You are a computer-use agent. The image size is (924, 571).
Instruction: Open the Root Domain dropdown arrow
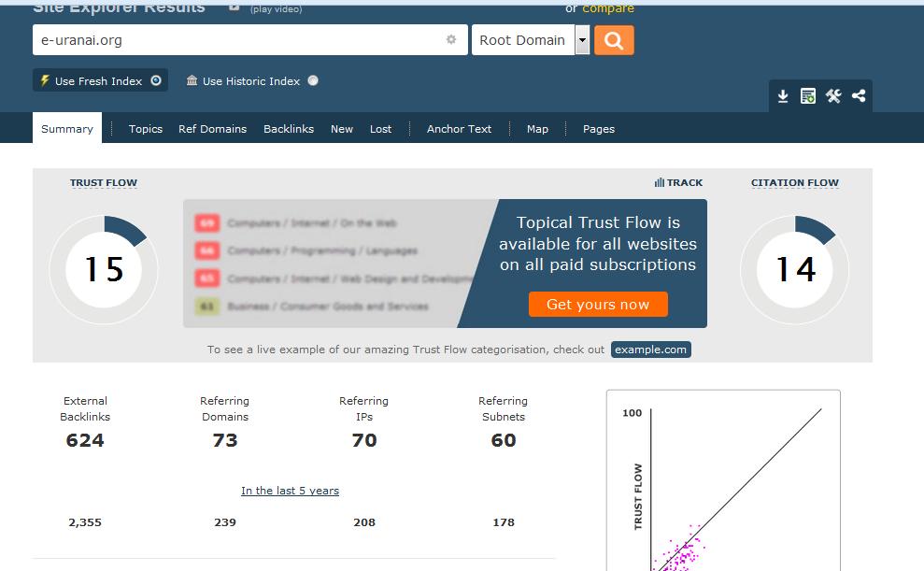[582, 40]
